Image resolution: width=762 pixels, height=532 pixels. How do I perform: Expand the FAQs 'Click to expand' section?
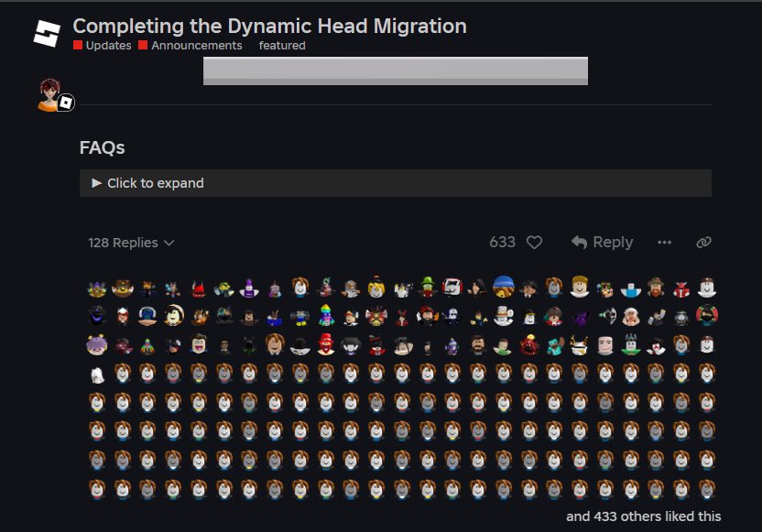(x=395, y=183)
